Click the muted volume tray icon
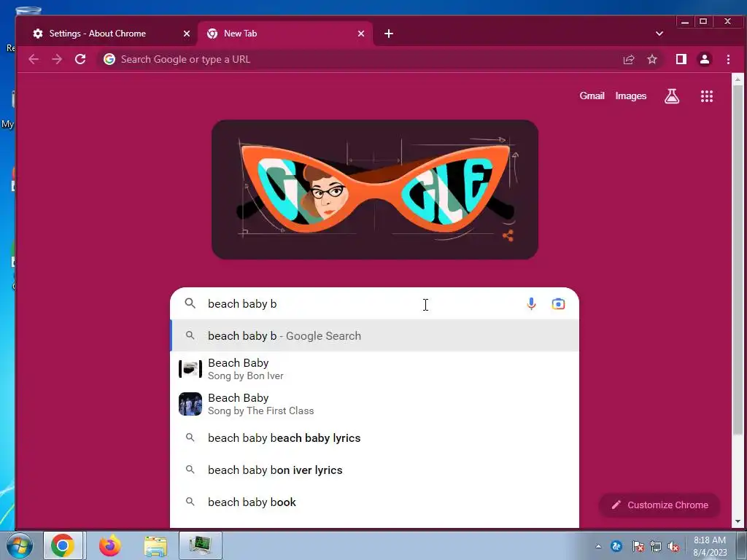Viewport: 747px width, 560px height. [673, 547]
